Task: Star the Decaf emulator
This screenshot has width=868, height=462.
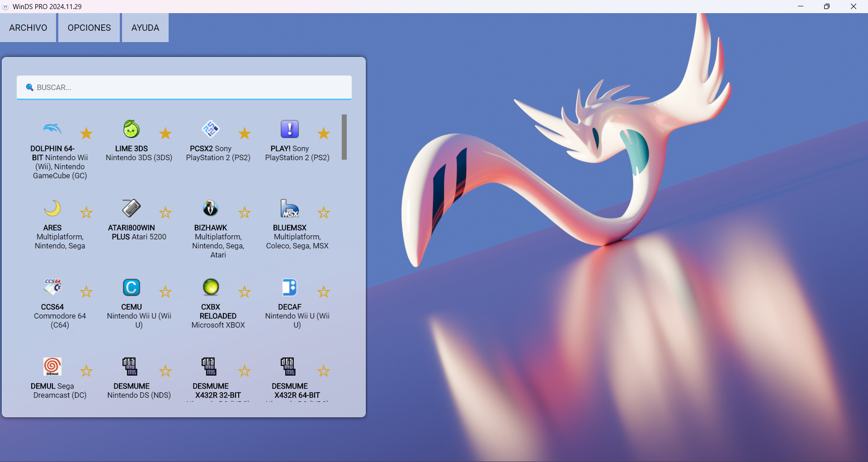Action: [x=324, y=292]
